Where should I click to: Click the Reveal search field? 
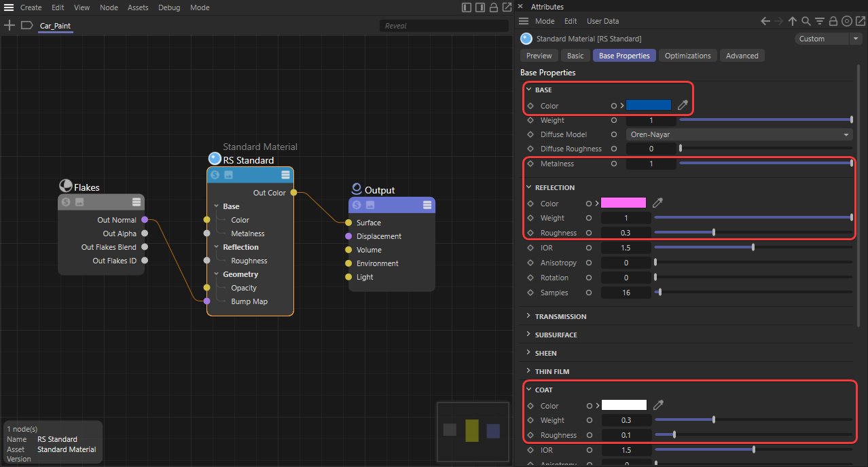coord(444,26)
